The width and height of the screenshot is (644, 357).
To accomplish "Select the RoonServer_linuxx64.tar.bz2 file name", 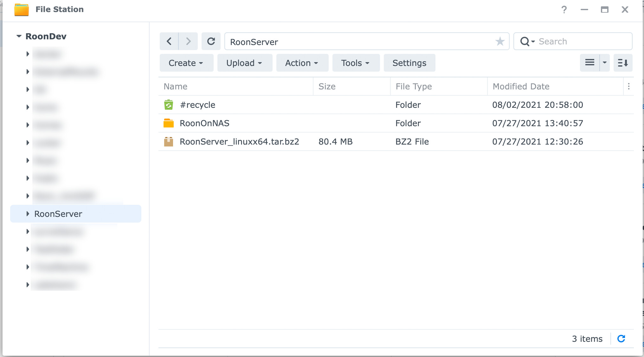I will point(239,141).
